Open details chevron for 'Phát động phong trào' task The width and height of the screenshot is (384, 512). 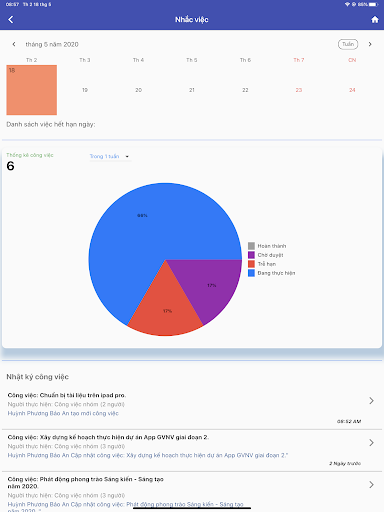[x=371, y=485]
